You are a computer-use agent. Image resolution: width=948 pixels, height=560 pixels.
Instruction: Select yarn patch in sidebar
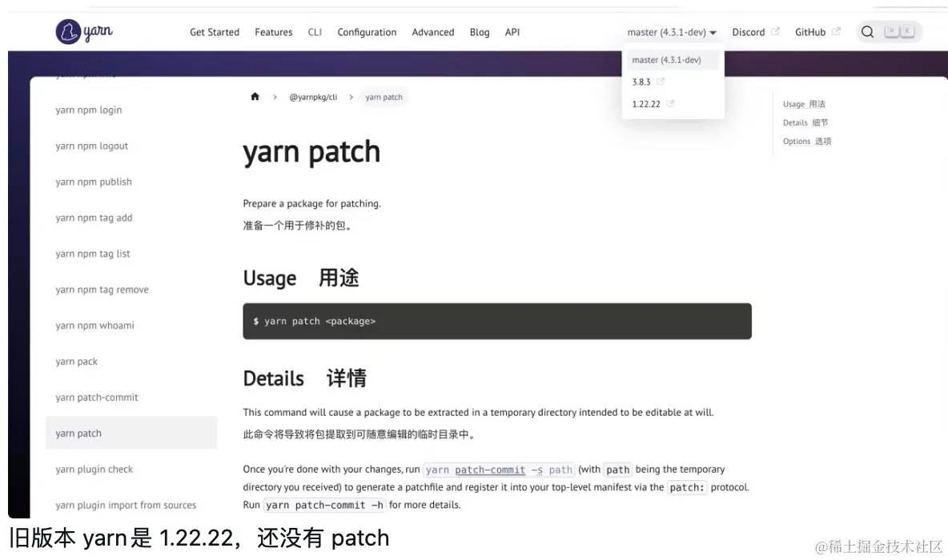(x=131, y=433)
